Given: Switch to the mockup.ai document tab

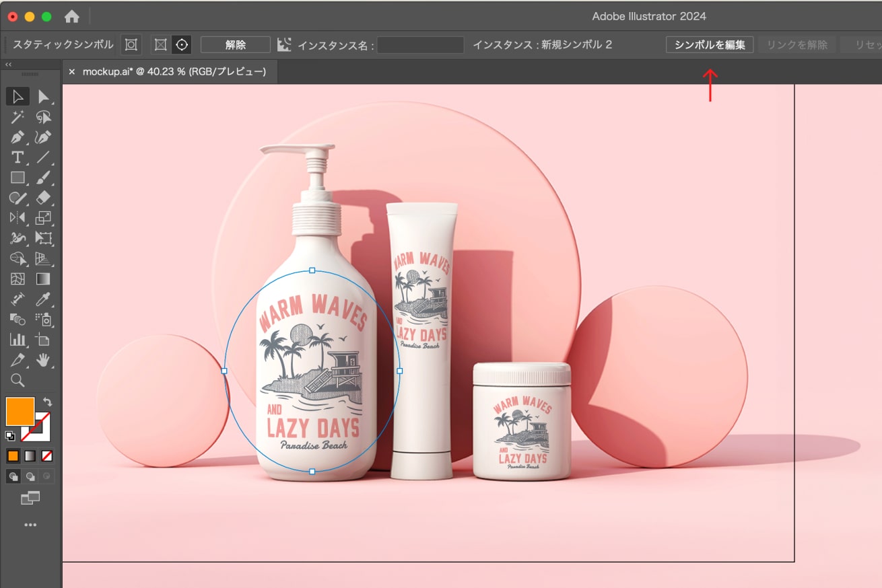Looking at the screenshot, I should (174, 71).
